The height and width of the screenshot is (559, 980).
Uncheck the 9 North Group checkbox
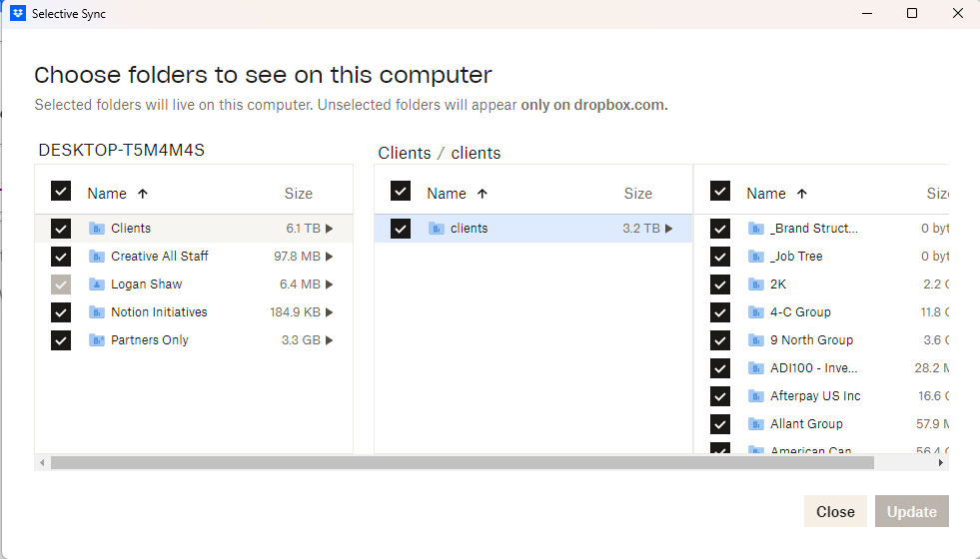coord(720,340)
